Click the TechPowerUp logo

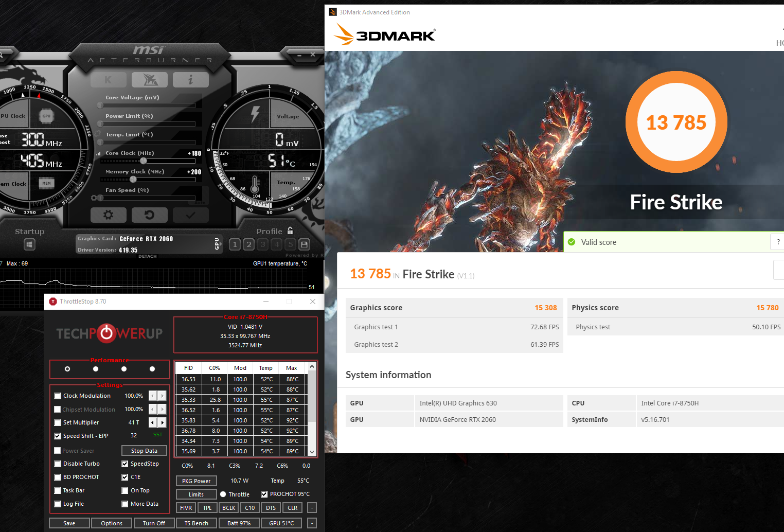(x=109, y=333)
